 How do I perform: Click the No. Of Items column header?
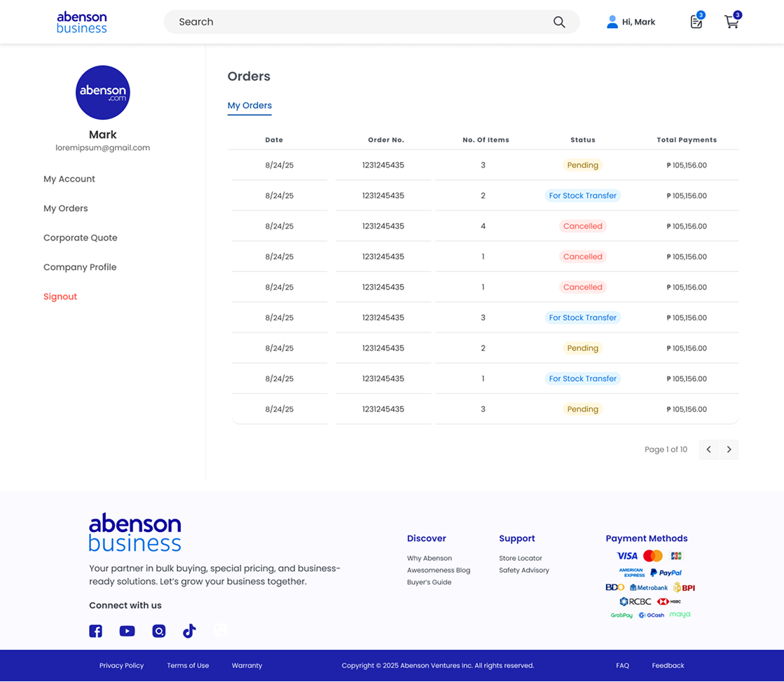[x=486, y=140]
